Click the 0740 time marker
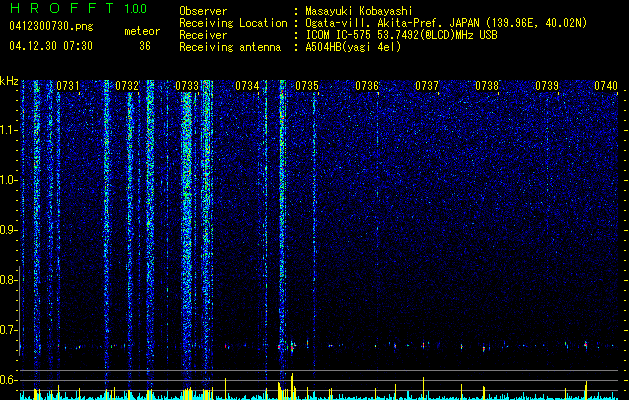Screen dimensions: 629x400 [x=606, y=86]
